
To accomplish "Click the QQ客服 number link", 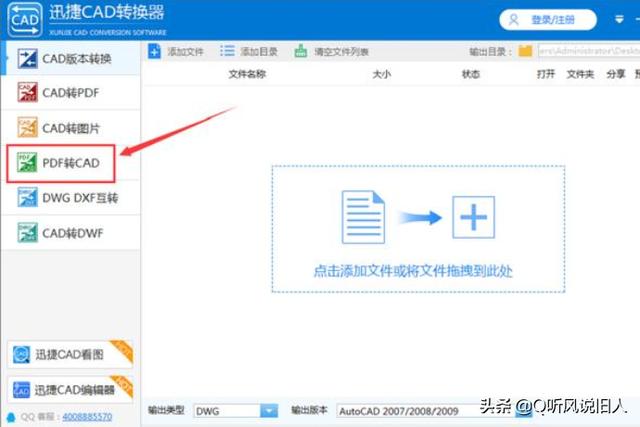I will coord(87,416).
